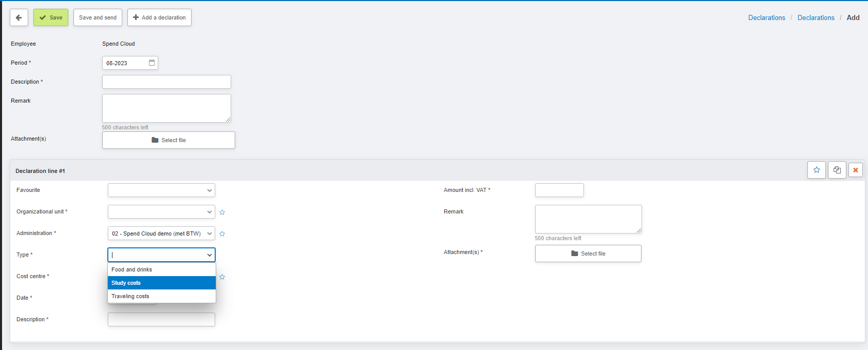Go back with the arrow button
The height and width of the screenshot is (350, 868).
(19, 17)
